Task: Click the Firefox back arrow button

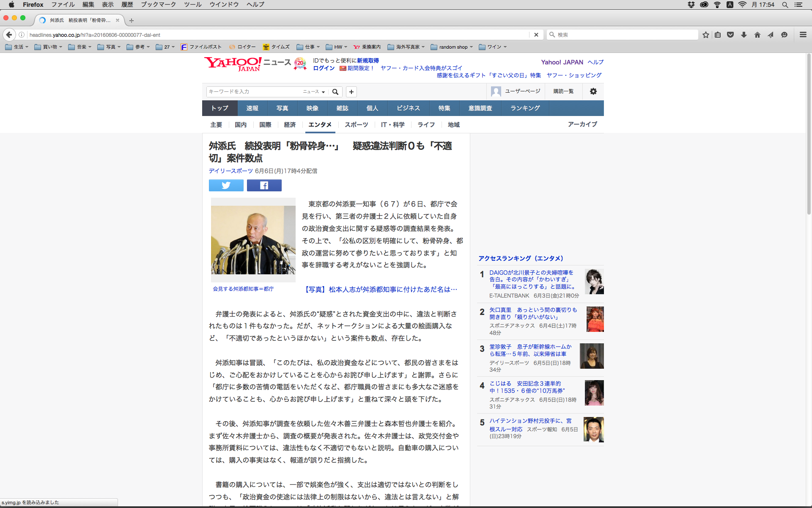Action: point(9,35)
